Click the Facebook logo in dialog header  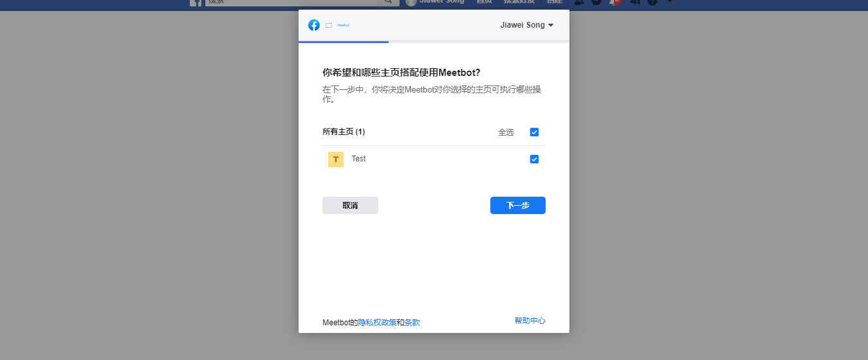[x=314, y=25]
